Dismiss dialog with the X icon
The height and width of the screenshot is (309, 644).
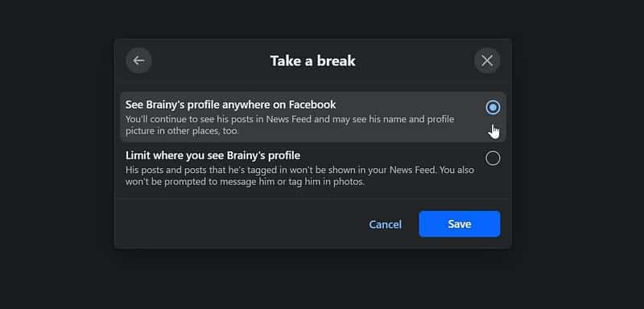(x=487, y=60)
